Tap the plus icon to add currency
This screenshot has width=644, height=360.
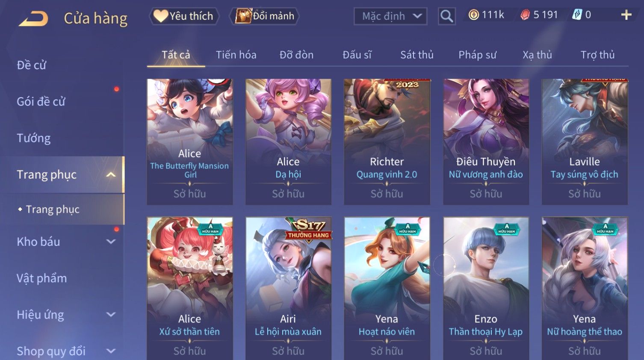tap(626, 15)
